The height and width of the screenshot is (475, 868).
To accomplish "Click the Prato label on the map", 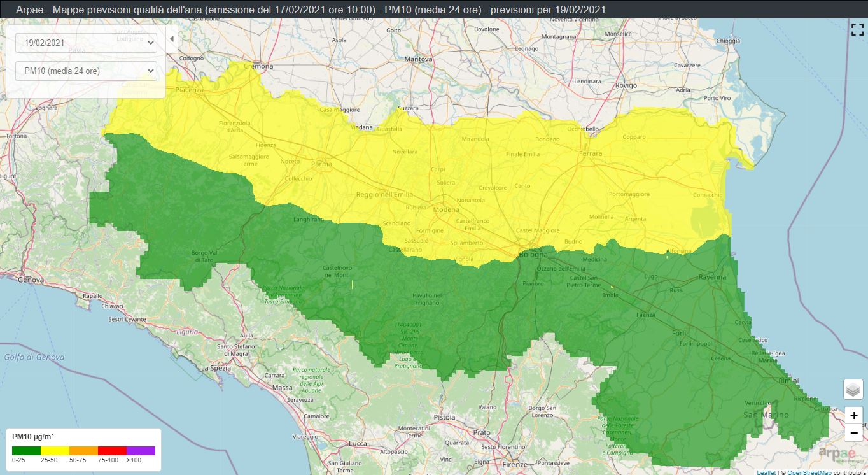I will click(x=482, y=432).
